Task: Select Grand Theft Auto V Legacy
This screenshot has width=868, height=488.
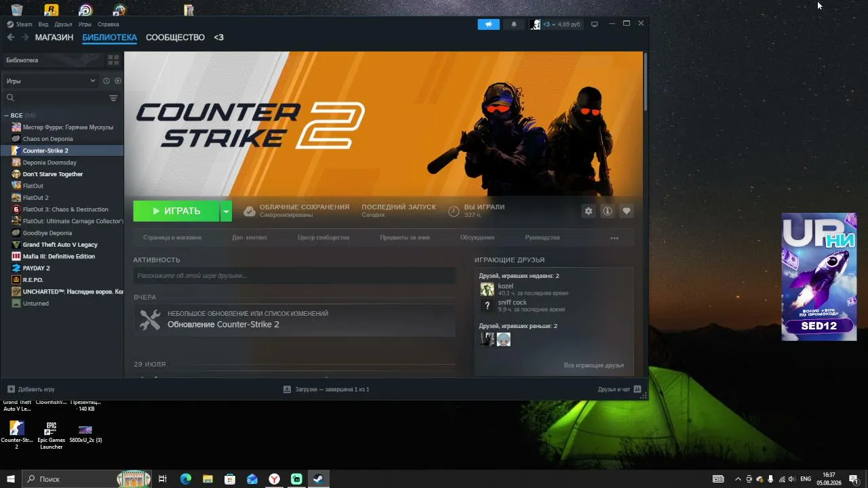Action: 62,245
